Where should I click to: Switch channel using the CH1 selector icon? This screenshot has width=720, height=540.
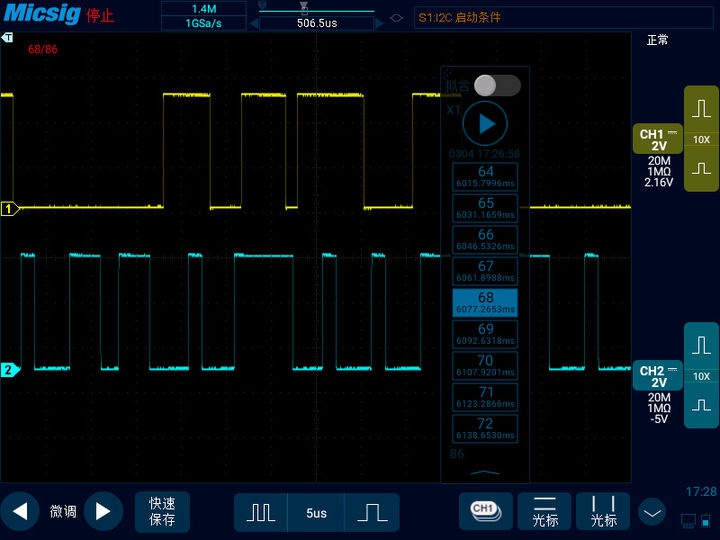(x=485, y=511)
